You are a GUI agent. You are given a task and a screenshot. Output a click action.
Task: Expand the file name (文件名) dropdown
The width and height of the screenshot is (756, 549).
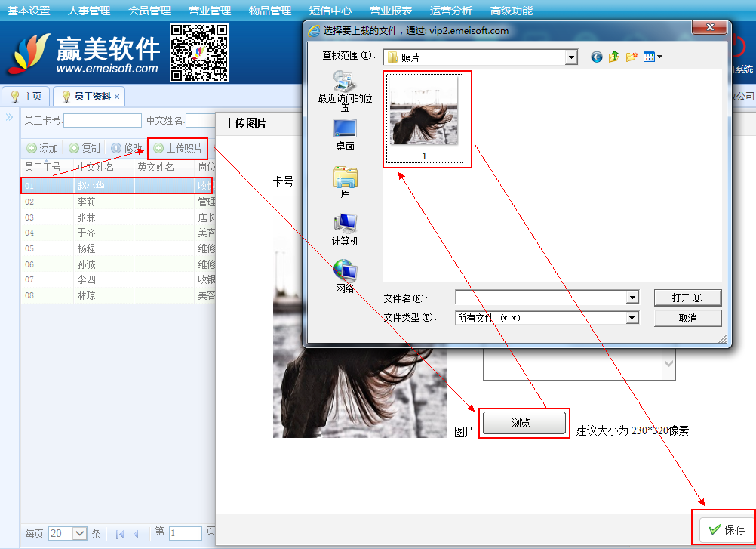[632, 298]
